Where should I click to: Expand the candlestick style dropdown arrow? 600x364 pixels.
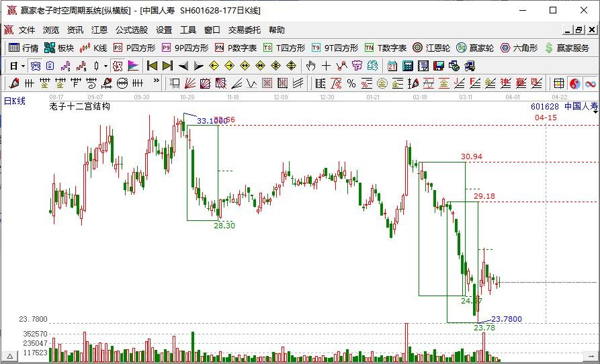pos(105,66)
